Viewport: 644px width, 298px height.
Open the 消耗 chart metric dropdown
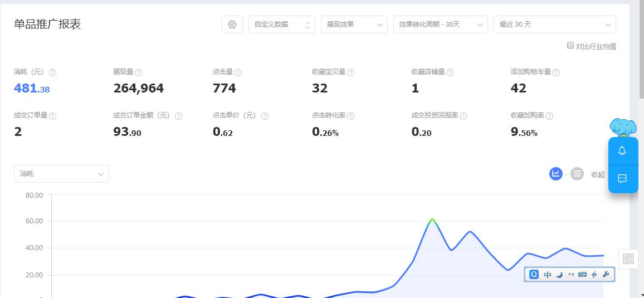[61, 174]
